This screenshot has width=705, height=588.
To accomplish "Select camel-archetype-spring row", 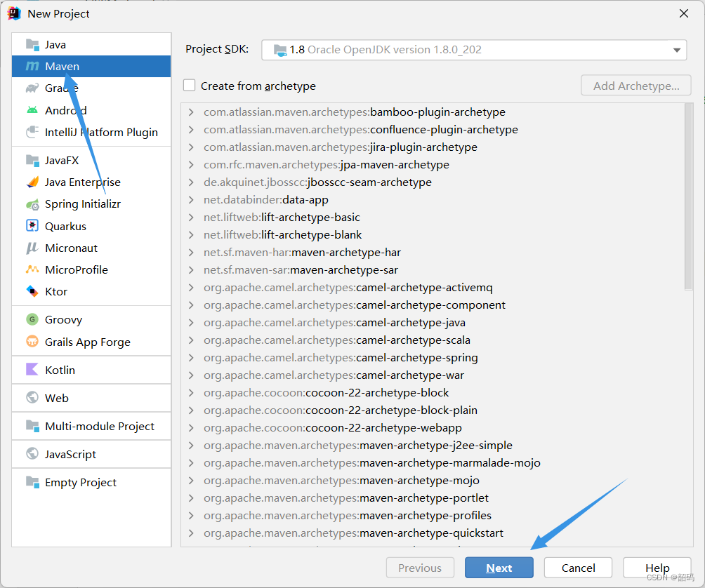I will [433, 358].
